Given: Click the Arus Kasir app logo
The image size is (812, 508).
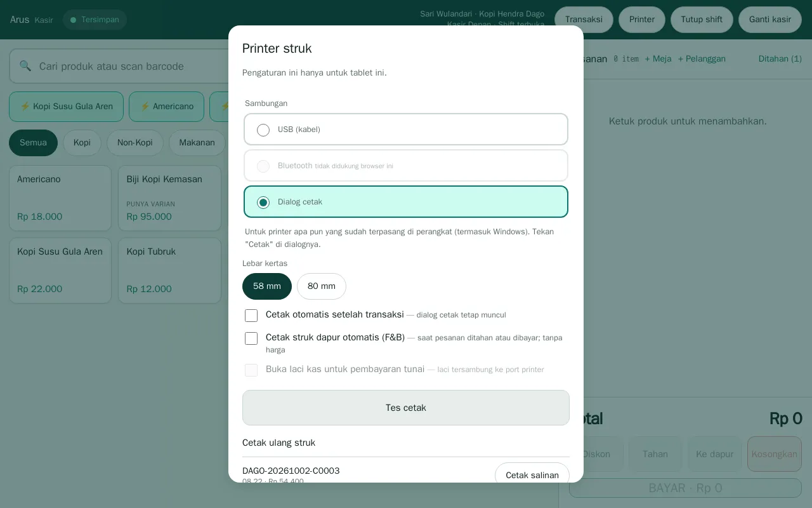Looking at the screenshot, I should click(32, 20).
